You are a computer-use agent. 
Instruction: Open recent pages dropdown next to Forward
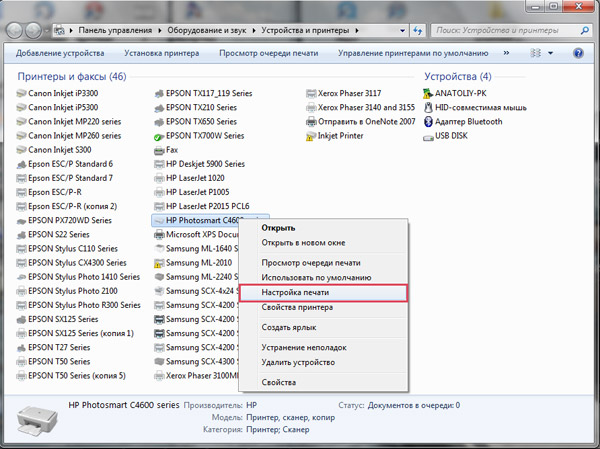pyautogui.click(x=46, y=31)
